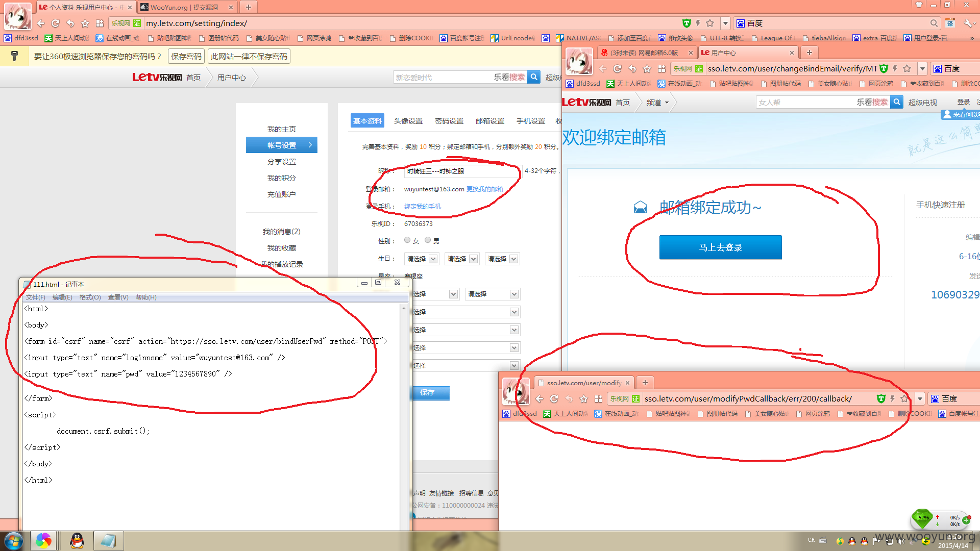980x551 pixels.
Task: Open new tab plus in main browser
Action: (249, 7)
